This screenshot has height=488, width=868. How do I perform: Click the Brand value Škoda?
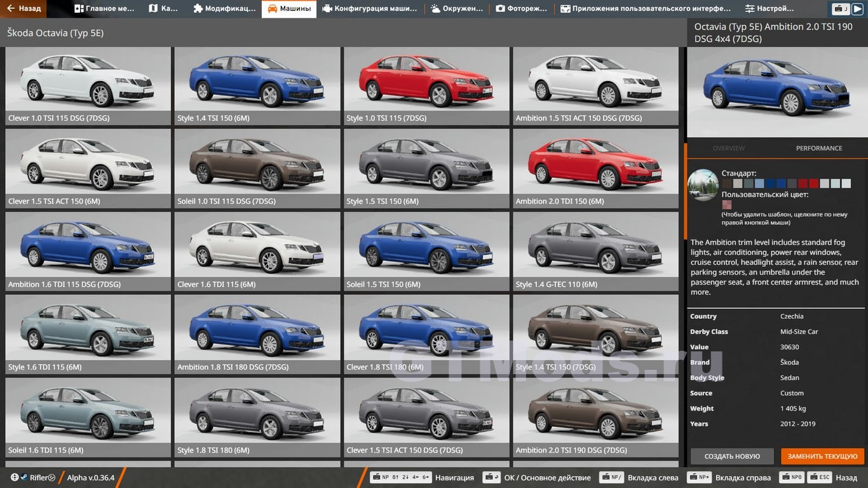point(790,362)
